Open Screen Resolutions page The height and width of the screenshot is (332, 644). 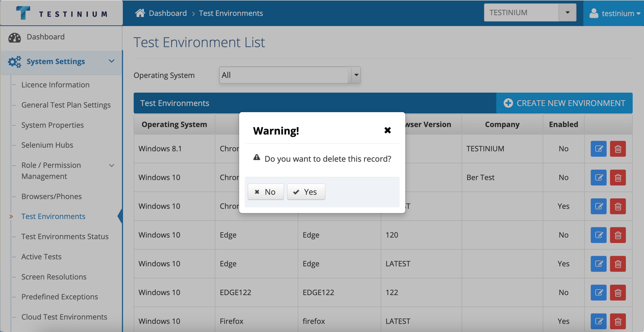54,277
